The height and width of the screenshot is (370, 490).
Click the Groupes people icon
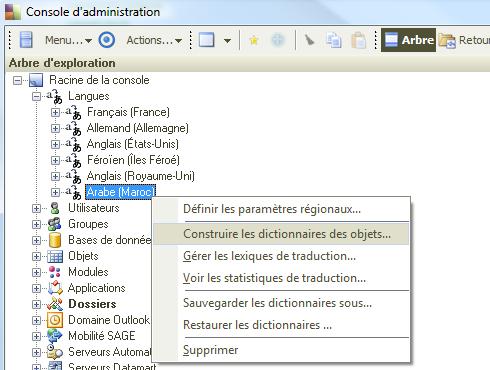(55, 224)
